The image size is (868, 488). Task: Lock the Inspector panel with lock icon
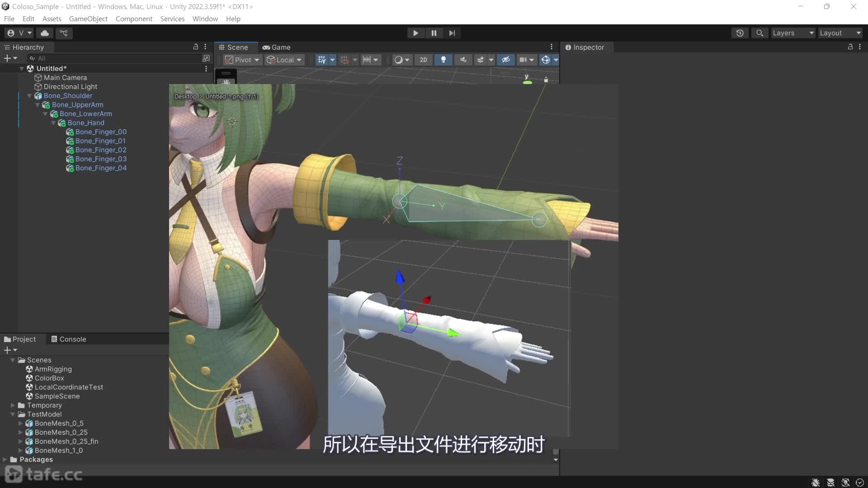[x=850, y=47]
